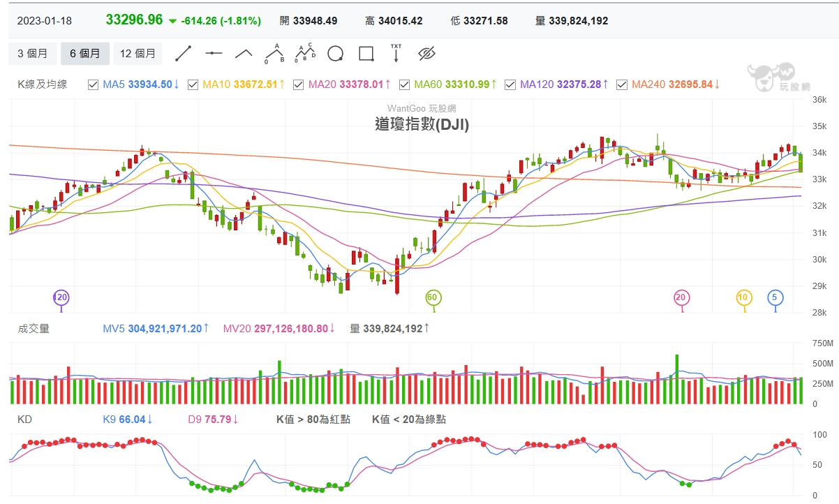Open the K線及均線 indicator settings label

pos(43,84)
